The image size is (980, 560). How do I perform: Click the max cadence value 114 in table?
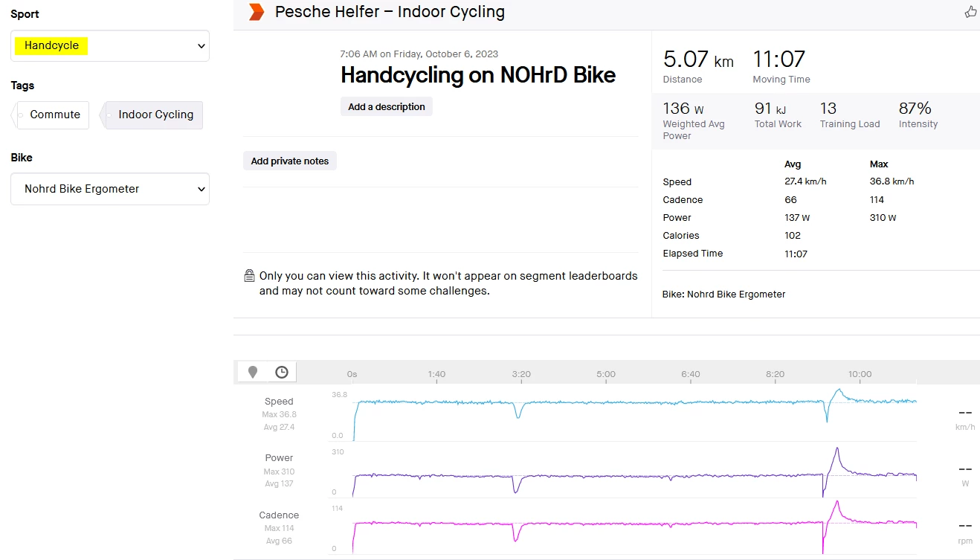[877, 199]
